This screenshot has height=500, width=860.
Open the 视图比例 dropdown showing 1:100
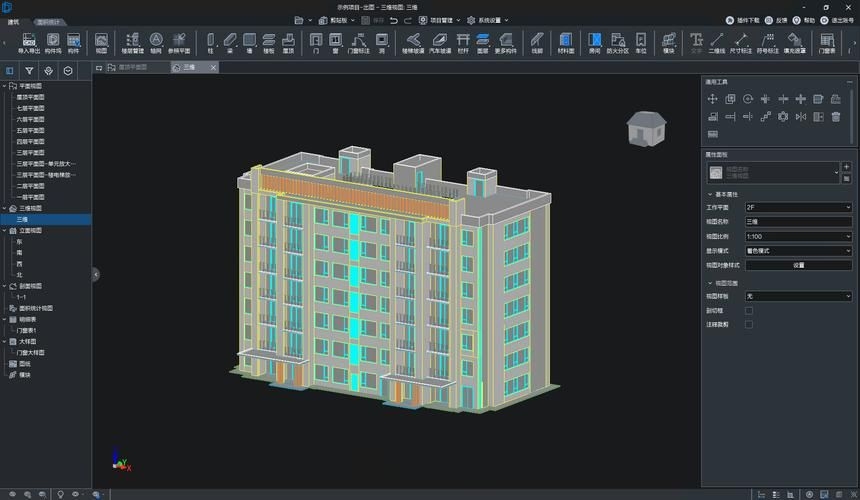point(798,236)
